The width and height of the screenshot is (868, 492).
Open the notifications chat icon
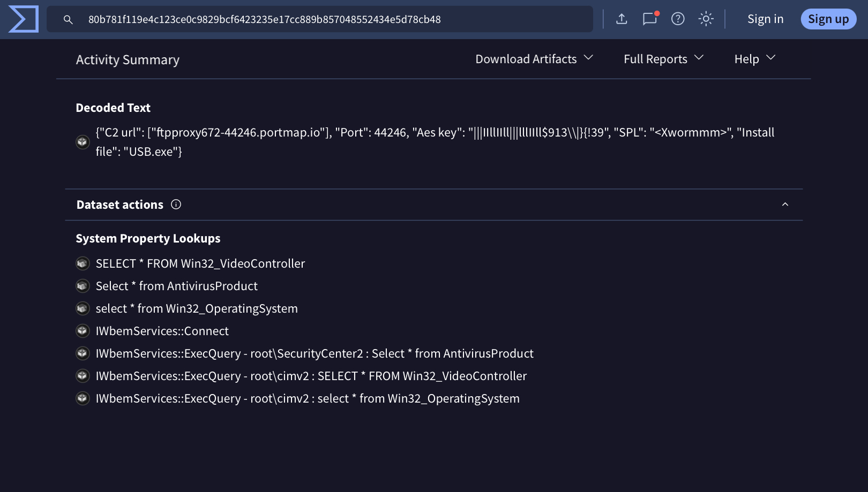pyautogui.click(x=649, y=19)
